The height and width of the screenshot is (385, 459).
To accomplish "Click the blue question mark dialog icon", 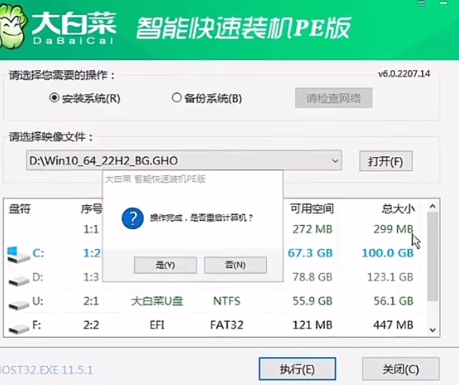I will pos(133,218).
